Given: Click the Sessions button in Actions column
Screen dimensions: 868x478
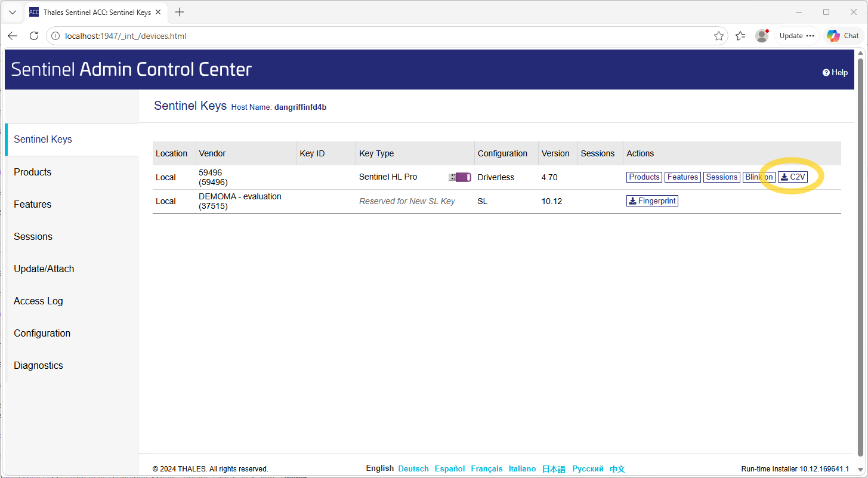Looking at the screenshot, I should pyautogui.click(x=722, y=177).
